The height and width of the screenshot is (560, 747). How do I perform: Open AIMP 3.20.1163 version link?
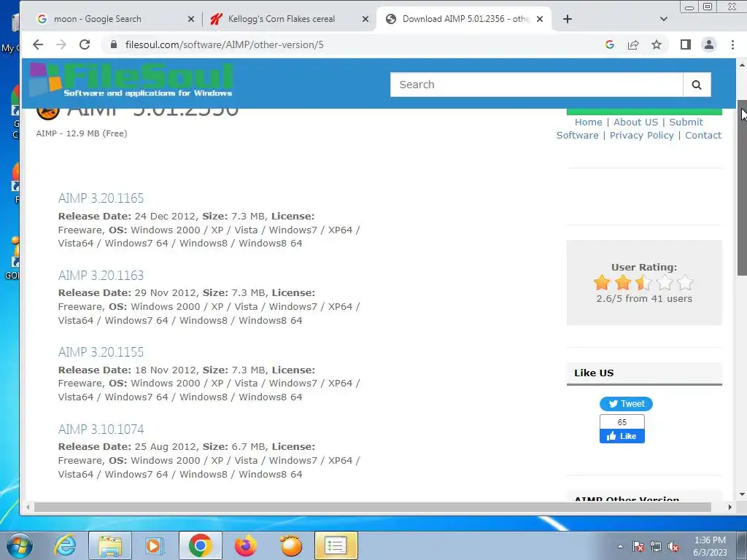(101, 275)
